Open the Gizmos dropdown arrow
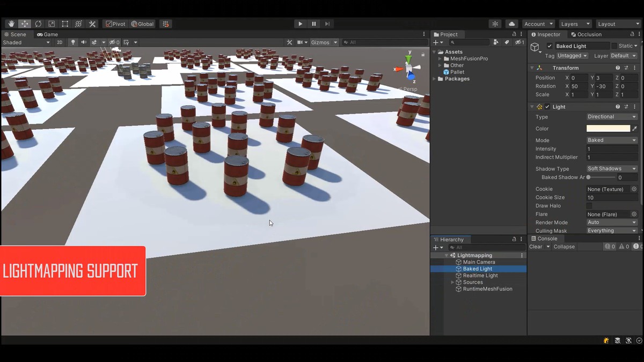Screen dimensions: 644x362 coord(335,42)
